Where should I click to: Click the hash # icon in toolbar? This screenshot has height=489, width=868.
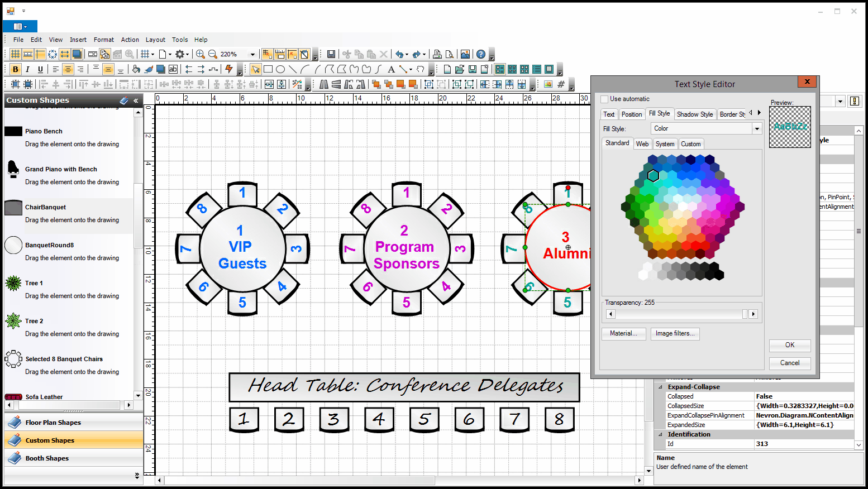pyautogui.click(x=561, y=84)
